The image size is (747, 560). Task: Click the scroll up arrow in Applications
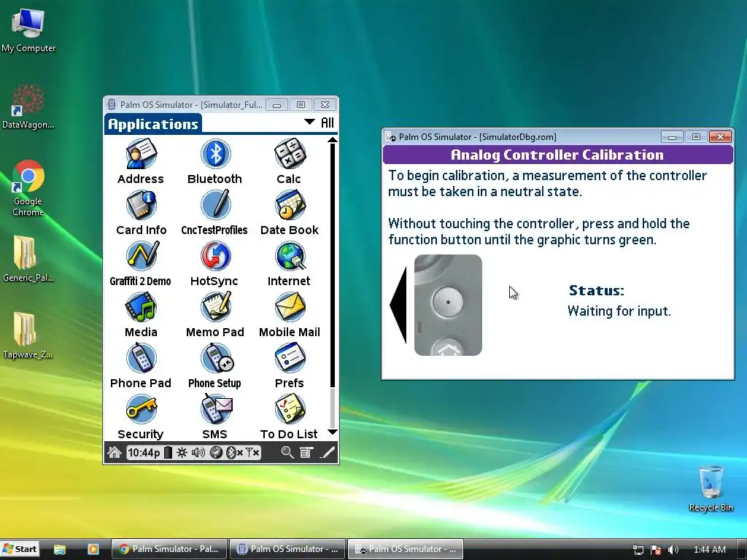(333, 140)
